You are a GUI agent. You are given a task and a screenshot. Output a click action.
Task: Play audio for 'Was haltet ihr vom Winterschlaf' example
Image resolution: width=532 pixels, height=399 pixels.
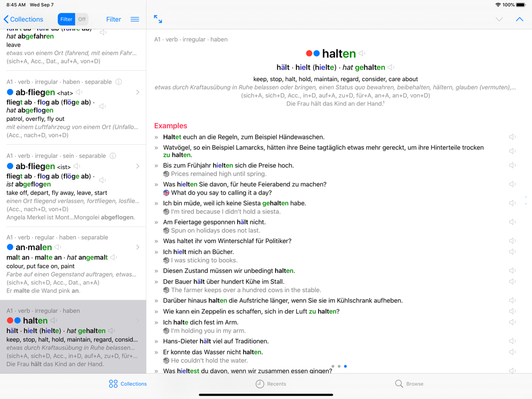[512, 241]
